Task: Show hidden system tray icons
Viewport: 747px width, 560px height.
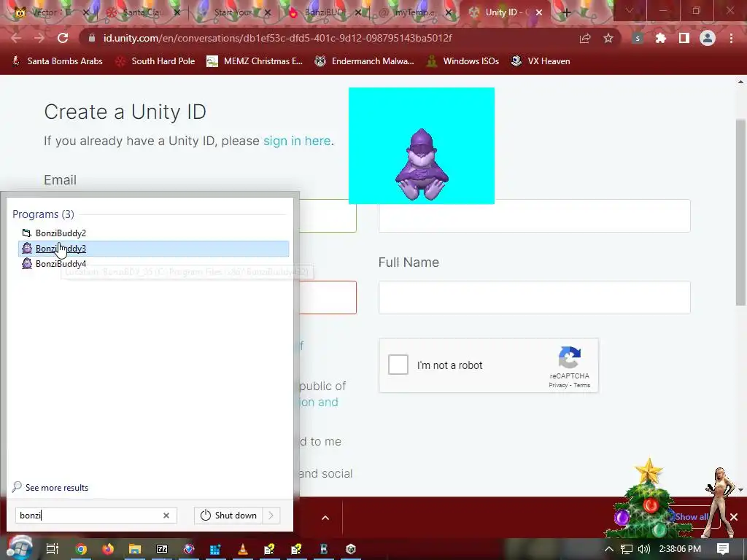Action: point(609,549)
